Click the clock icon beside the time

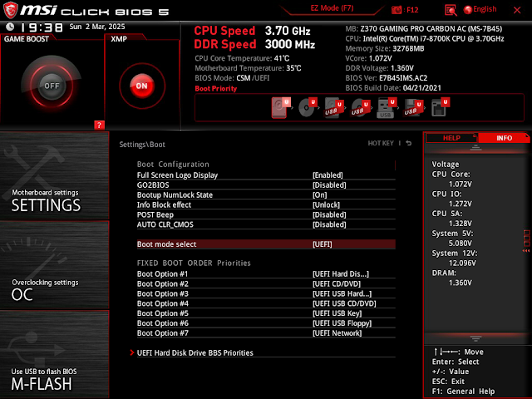click(x=10, y=27)
